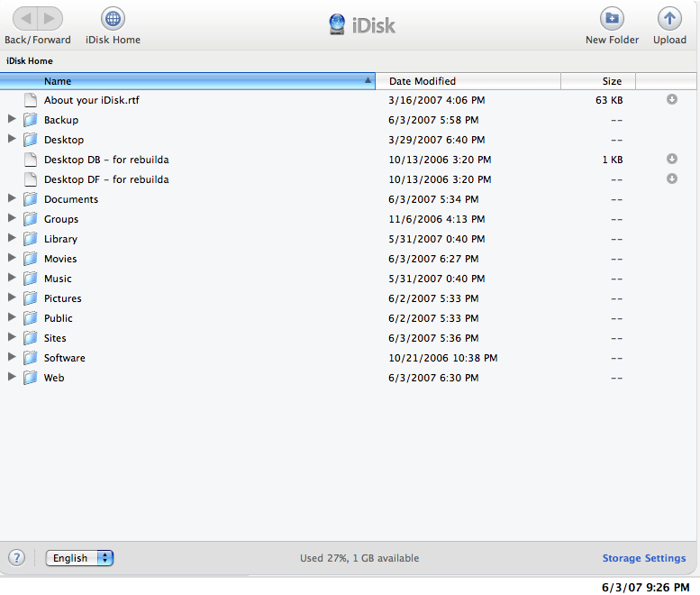Click the Pictures folder icon
Viewport: 700px width, 595px height.
(x=31, y=297)
